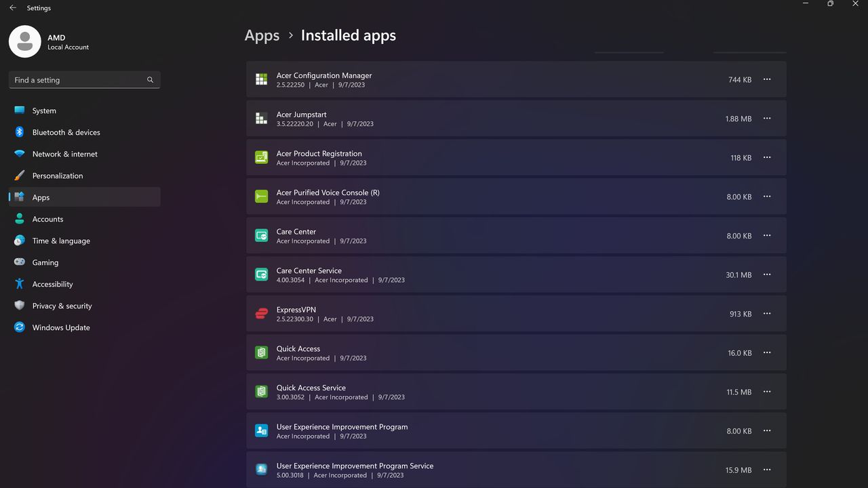The width and height of the screenshot is (868, 488).
Task: Click the Care Center Service title
Action: point(309,270)
